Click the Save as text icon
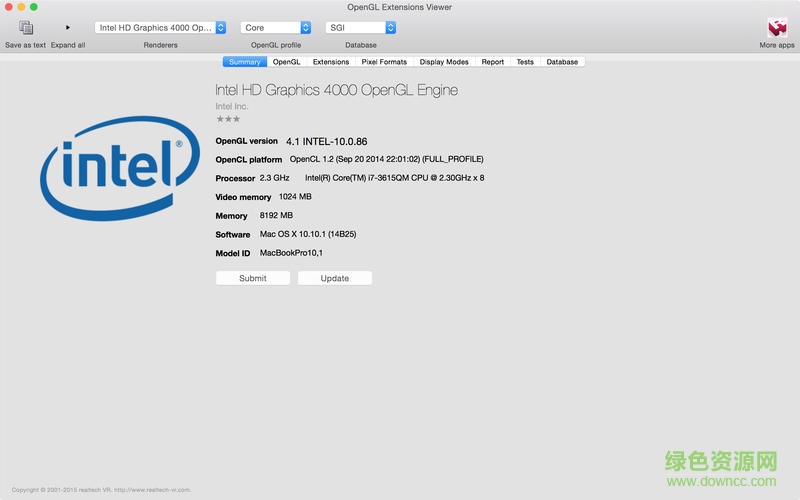This screenshot has width=800, height=500. click(x=26, y=28)
